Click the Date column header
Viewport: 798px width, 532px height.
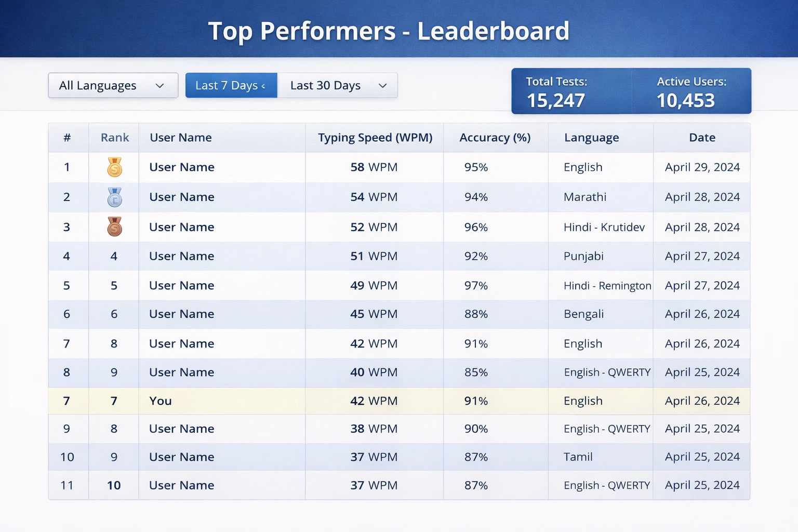[x=702, y=137]
